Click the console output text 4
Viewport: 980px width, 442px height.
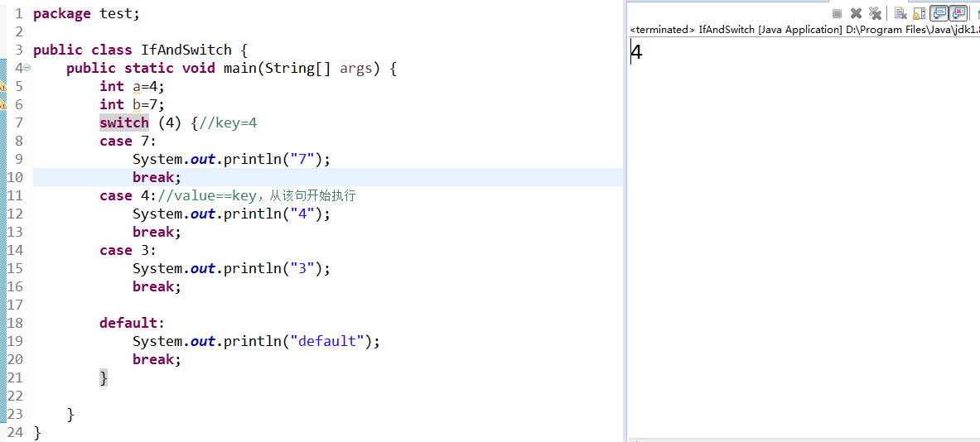pyautogui.click(x=636, y=53)
